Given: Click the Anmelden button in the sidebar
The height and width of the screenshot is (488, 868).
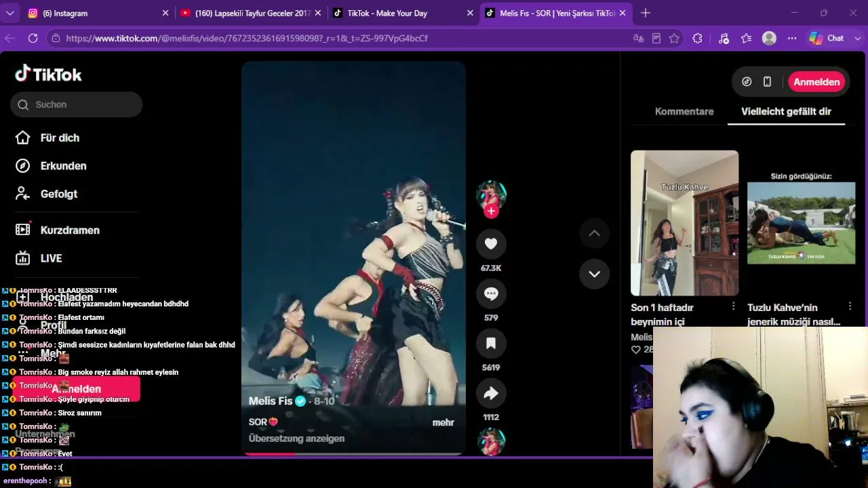Looking at the screenshot, I should point(76,389).
